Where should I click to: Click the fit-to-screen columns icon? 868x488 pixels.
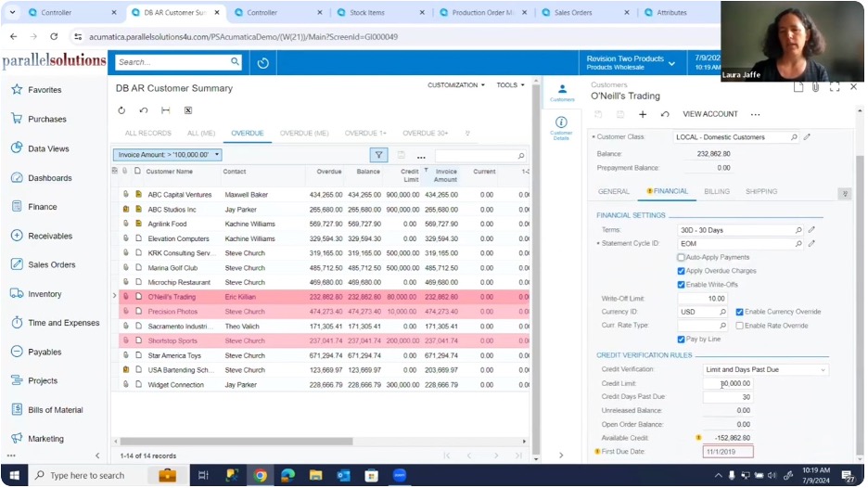click(165, 110)
